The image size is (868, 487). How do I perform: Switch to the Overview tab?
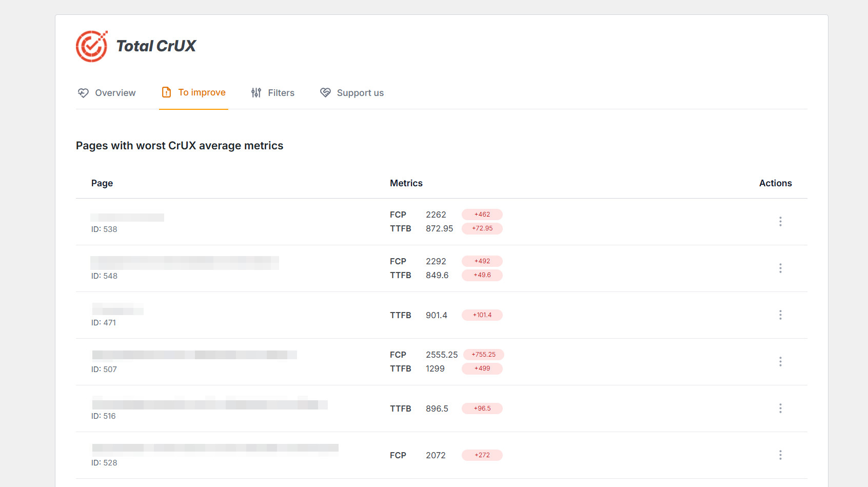pyautogui.click(x=115, y=93)
